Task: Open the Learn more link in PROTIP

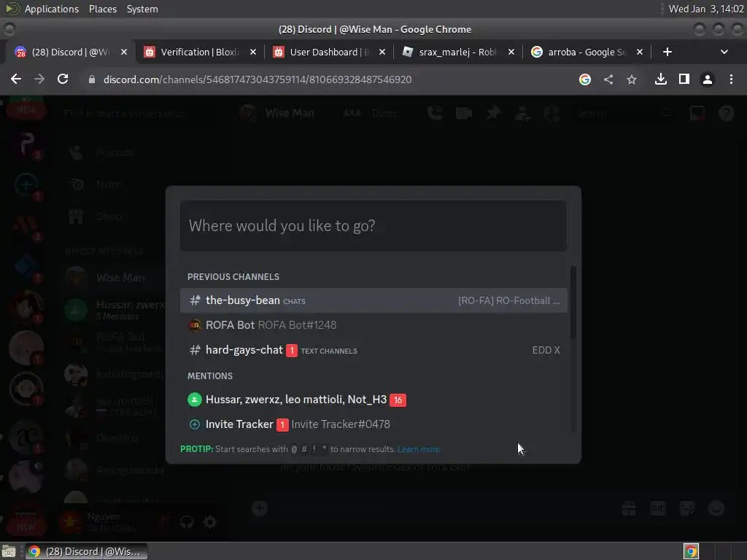Action: pyautogui.click(x=418, y=449)
